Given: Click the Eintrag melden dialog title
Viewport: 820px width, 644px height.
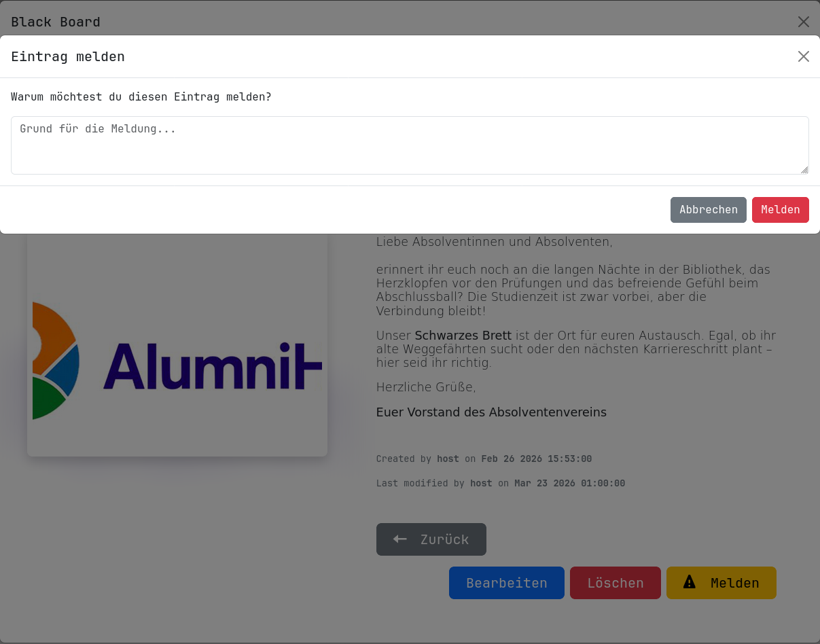Looking at the screenshot, I should (68, 56).
